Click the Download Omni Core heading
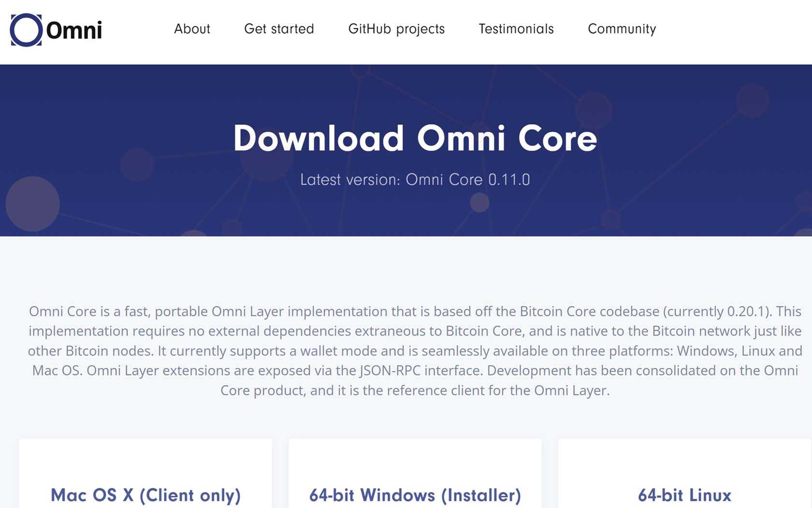812x508 pixels. pyautogui.click(x=415, y=138)
